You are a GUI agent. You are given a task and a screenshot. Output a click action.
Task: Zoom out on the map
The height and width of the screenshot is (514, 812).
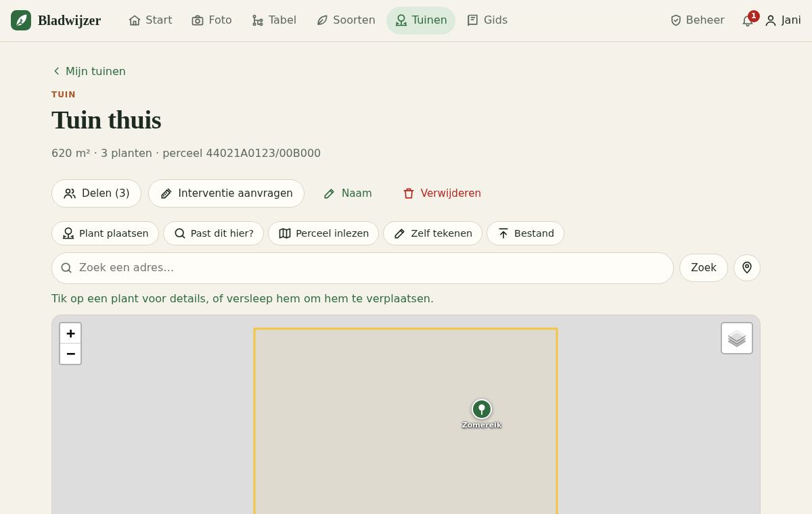pos(70,354)
